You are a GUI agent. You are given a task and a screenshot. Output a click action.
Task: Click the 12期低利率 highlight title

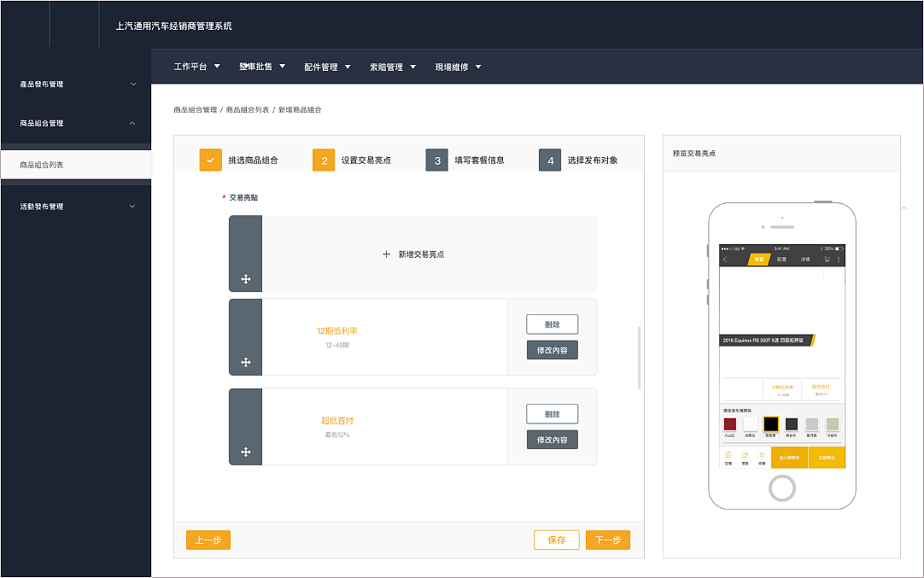point(337,331)
